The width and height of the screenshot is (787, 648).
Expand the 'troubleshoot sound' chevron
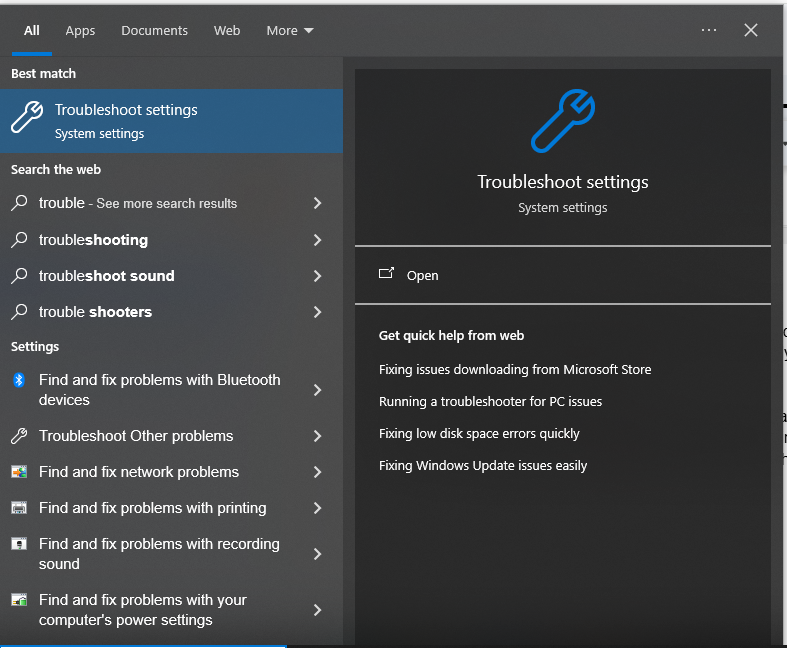pyautogui.click(x=317, y=276)
